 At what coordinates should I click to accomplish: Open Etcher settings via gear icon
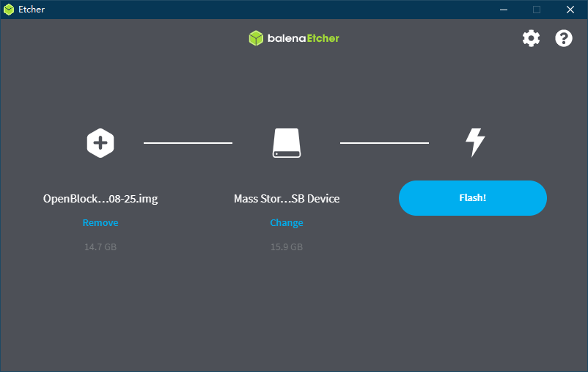[531, 38]
